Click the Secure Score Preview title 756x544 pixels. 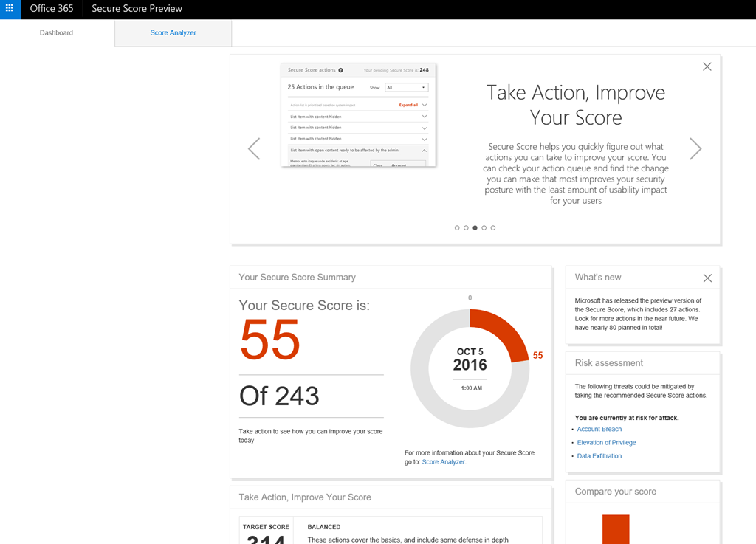pos(137,9)
